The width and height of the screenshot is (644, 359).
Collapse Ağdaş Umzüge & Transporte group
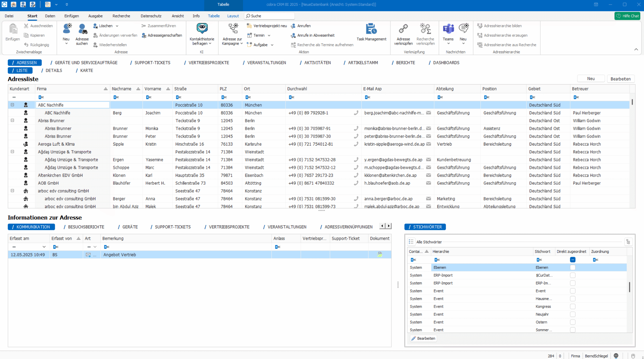[x=12, y=152]
